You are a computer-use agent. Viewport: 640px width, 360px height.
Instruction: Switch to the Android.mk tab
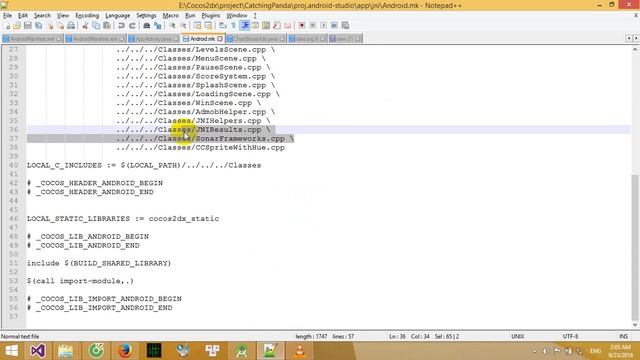click(x=202, y=39)
